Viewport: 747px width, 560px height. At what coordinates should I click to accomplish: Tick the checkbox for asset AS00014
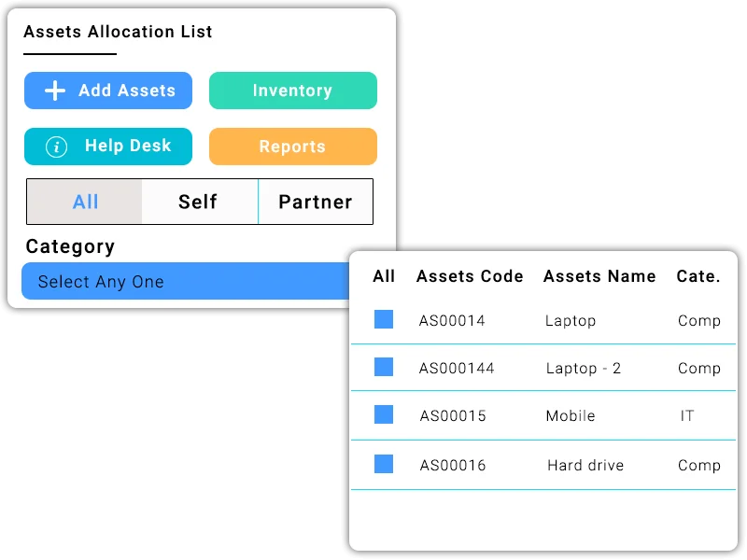(x=384, y=319)
